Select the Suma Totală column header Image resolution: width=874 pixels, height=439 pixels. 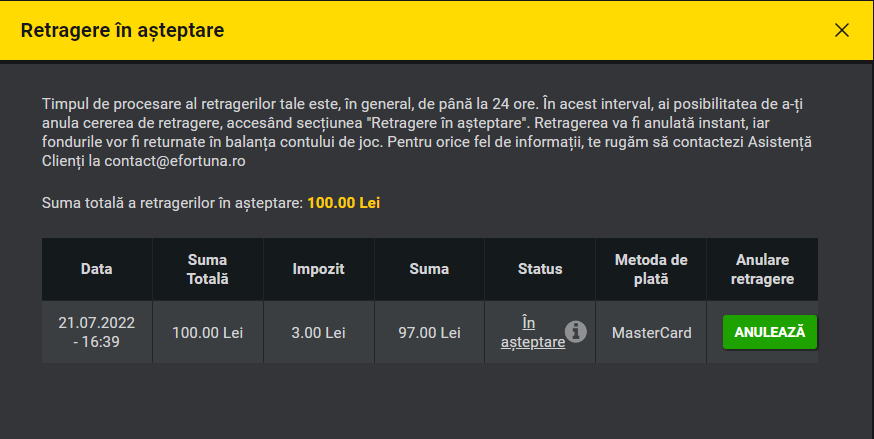coord(207,268)
